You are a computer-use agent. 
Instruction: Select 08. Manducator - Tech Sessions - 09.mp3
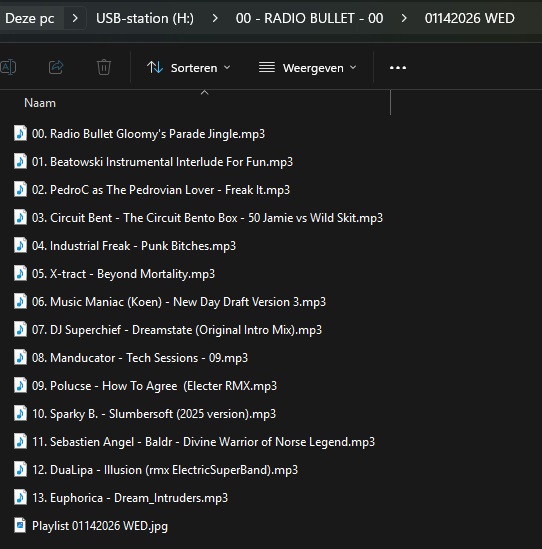coord(140,358)
